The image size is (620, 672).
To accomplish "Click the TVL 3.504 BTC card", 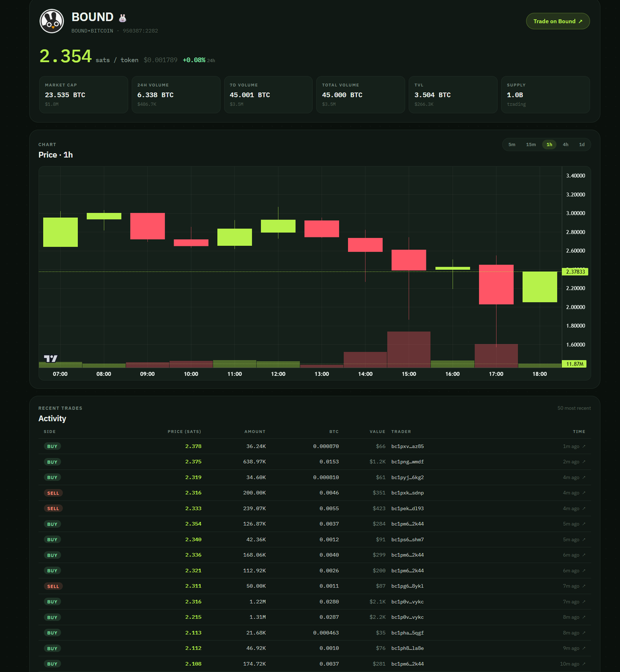I will tap(453, 95).
